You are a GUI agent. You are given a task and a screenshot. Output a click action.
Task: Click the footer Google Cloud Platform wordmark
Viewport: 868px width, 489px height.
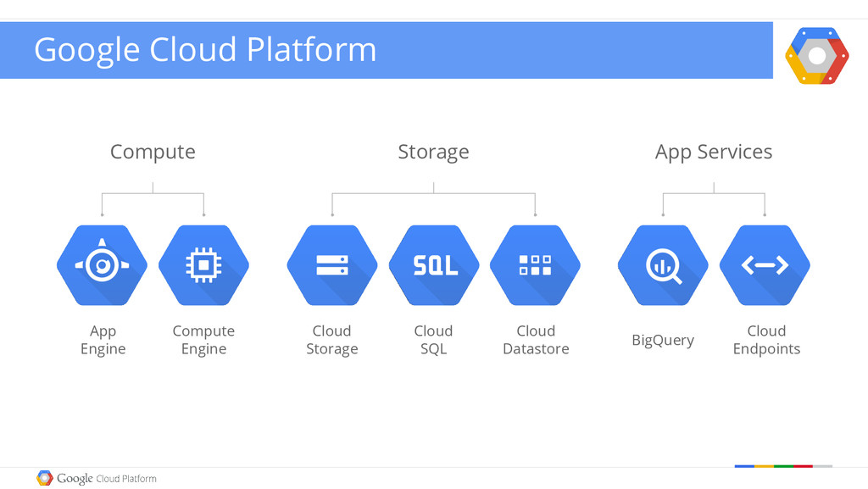(x=107, y=479)
